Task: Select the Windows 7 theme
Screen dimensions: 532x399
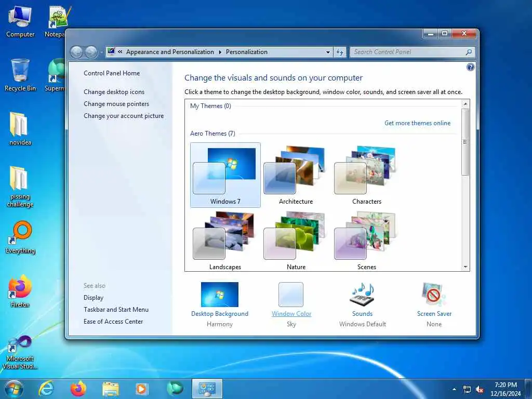Action: [225, 175]
